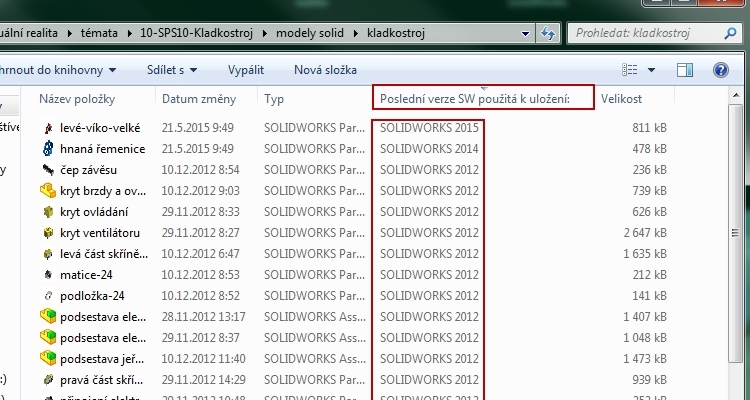Open the view options dropdown arrow
The width and height of the screenshot is (750, 400).
coord(651,70)
